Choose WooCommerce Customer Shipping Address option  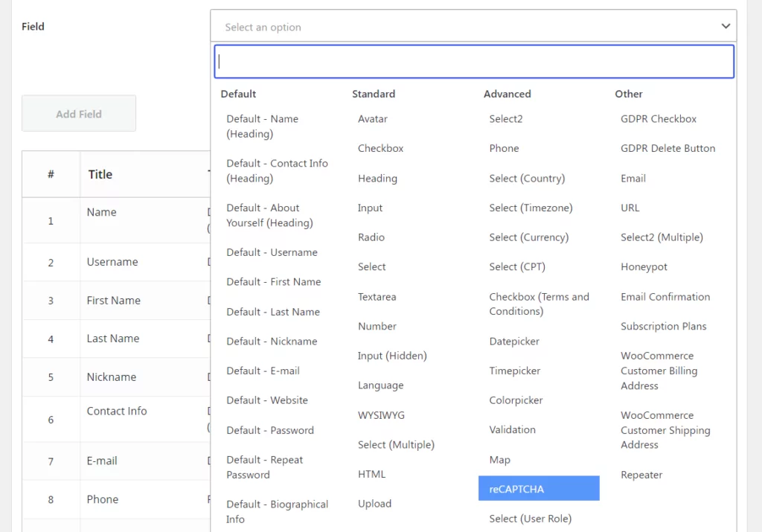(666, 430)
